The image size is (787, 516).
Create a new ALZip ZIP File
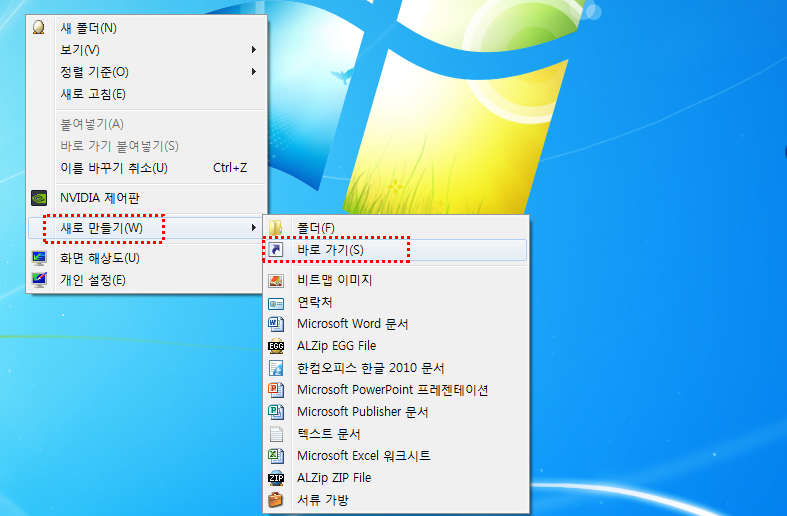(x=396, y=478)
